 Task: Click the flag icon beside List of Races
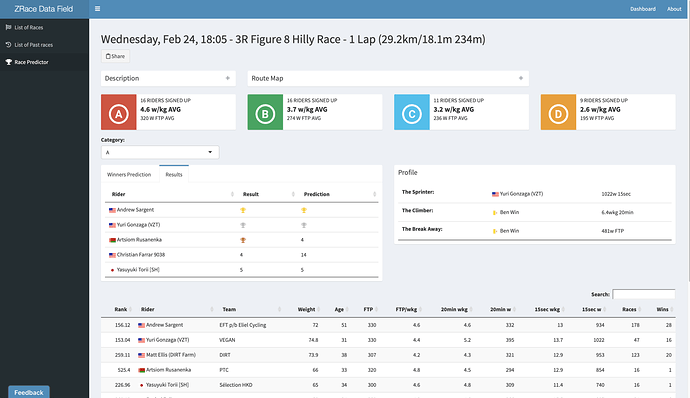(x=8, y=27)
